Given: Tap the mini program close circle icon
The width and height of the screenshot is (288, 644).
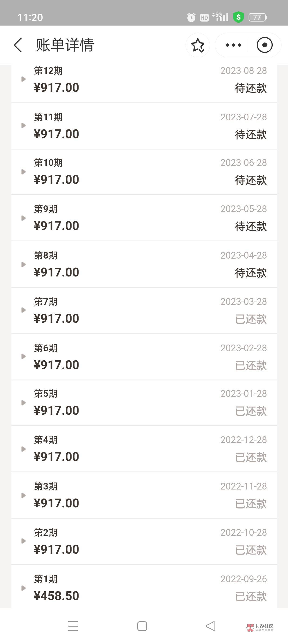Looking at the screenshot, I should (x=265, y=45).
